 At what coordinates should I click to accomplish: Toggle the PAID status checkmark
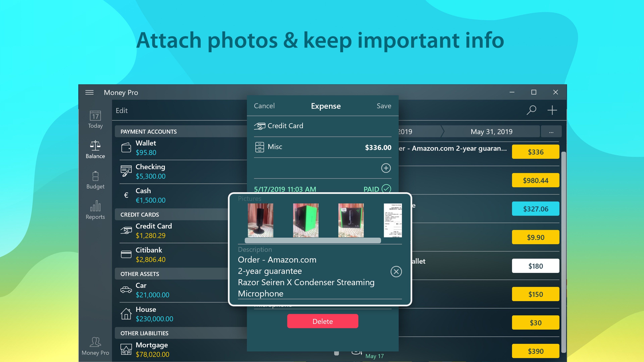pos(387,189)
